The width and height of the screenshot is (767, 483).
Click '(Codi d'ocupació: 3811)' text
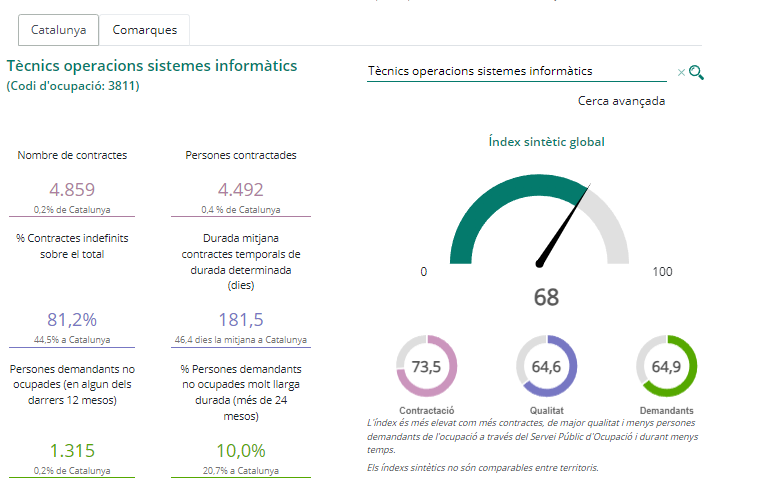(x=73, y=86)
